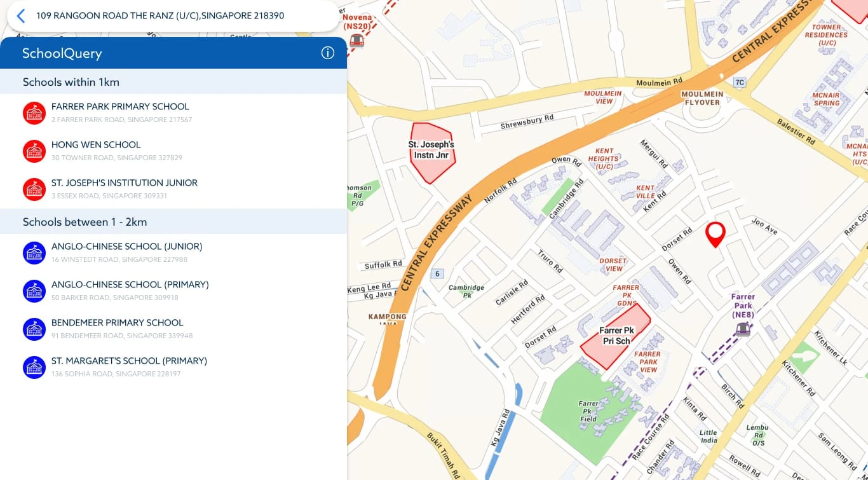Click Farrer Pk Pri Sch map polygon

click(x=616, y=336)
